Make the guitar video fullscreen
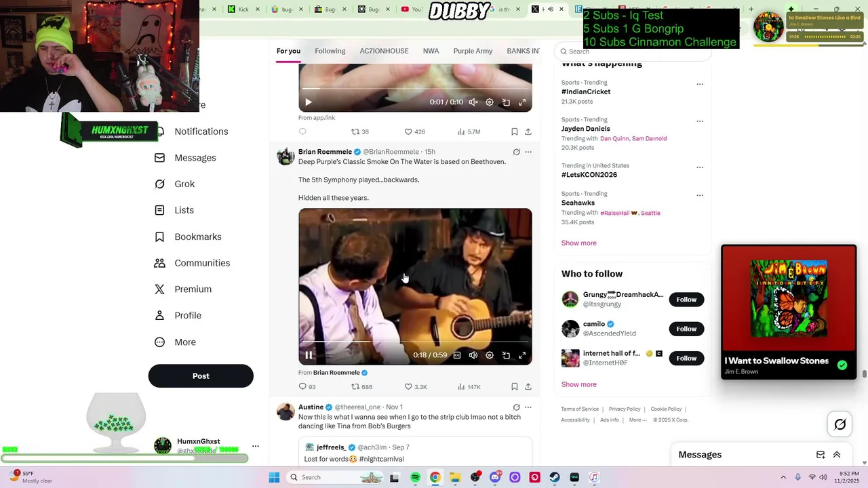 pyautogui.click(x=522, y=355)
